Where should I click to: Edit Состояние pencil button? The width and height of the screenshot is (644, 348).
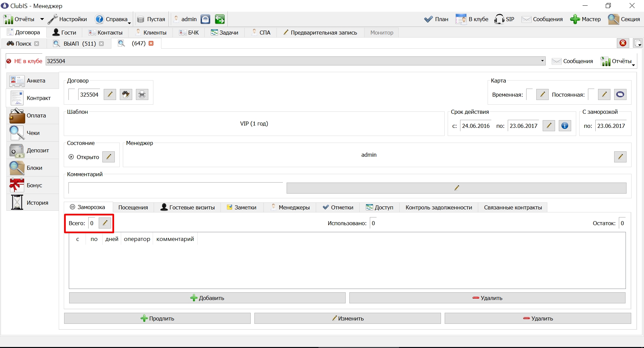108,157
